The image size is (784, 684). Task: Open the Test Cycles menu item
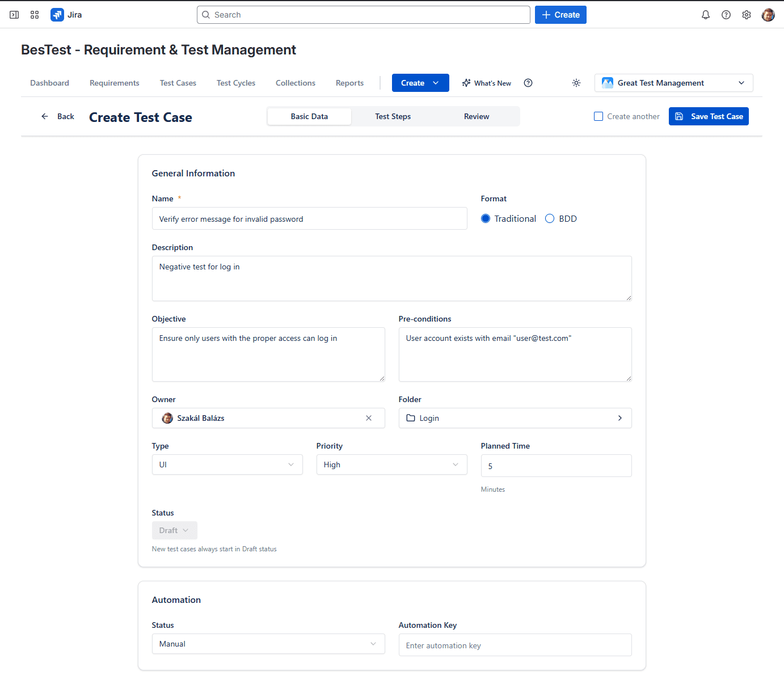pos(235,83)
